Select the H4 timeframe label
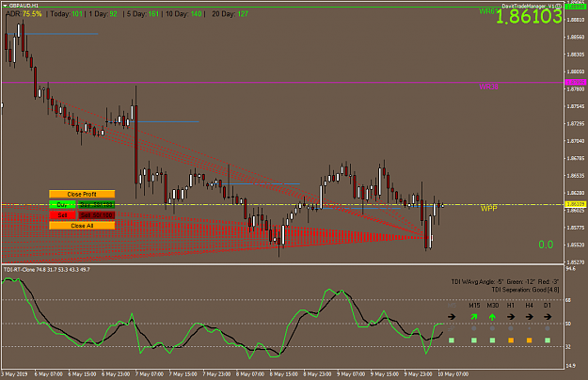The width and height of the screenshot is (588, 380). (x=529, y=306)
